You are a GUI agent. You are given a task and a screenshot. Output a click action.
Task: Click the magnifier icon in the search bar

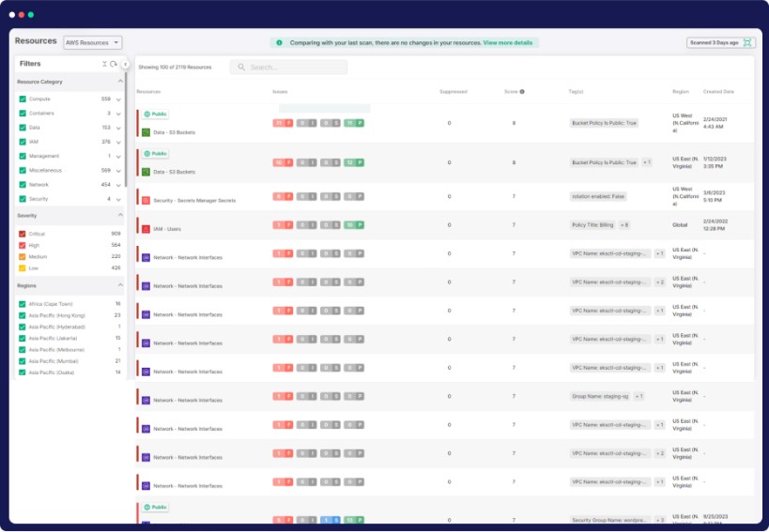242,68
